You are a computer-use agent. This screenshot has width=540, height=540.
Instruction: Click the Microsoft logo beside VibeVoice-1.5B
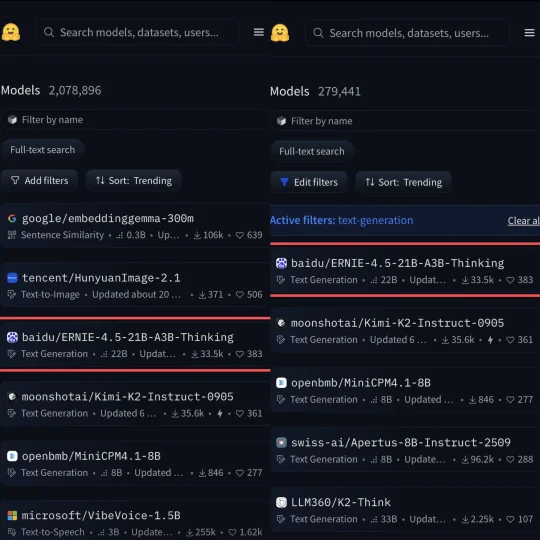(x=12, y=516)
